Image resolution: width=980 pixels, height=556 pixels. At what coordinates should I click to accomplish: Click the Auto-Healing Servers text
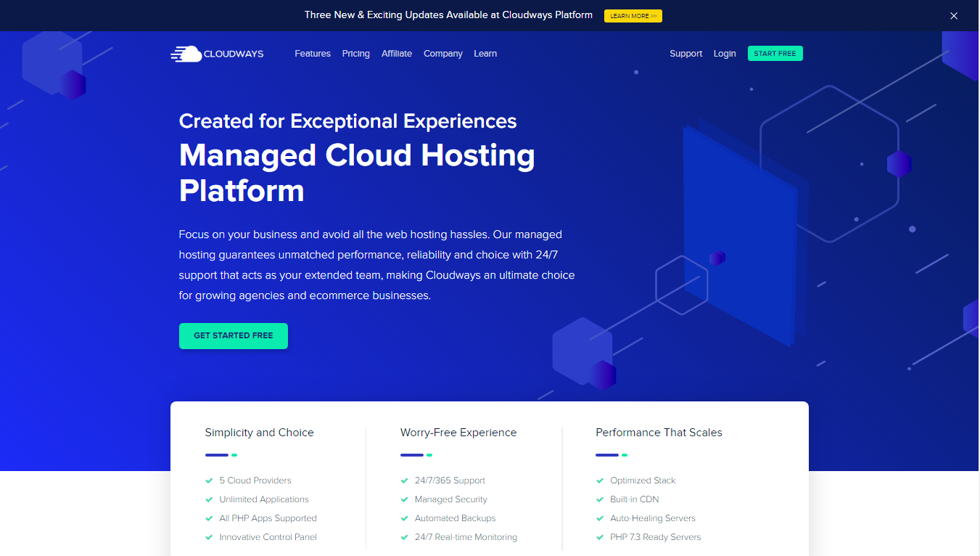click(653, 518)
